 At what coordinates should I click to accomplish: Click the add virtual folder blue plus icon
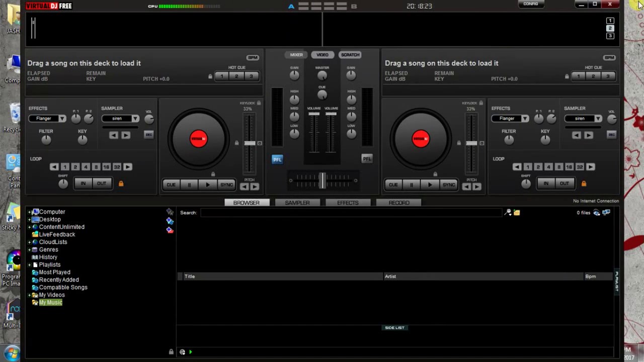[x=170, y=221]
